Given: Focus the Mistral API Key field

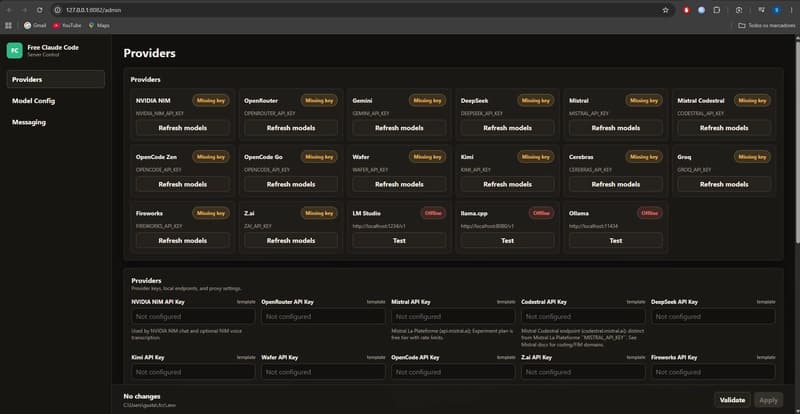Looking at the screenshot, I should (x=453, y=316).
